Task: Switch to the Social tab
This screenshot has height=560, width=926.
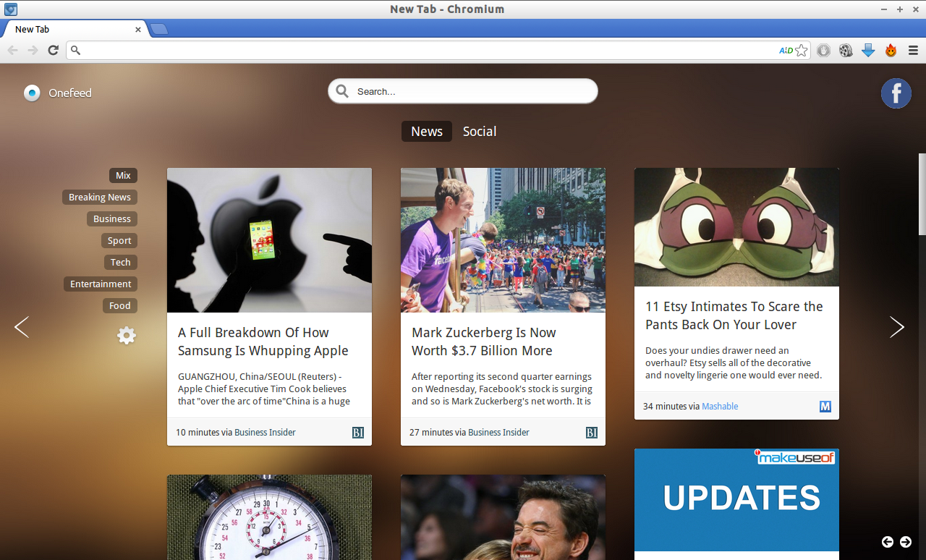Action: click(x=480, y=131)
